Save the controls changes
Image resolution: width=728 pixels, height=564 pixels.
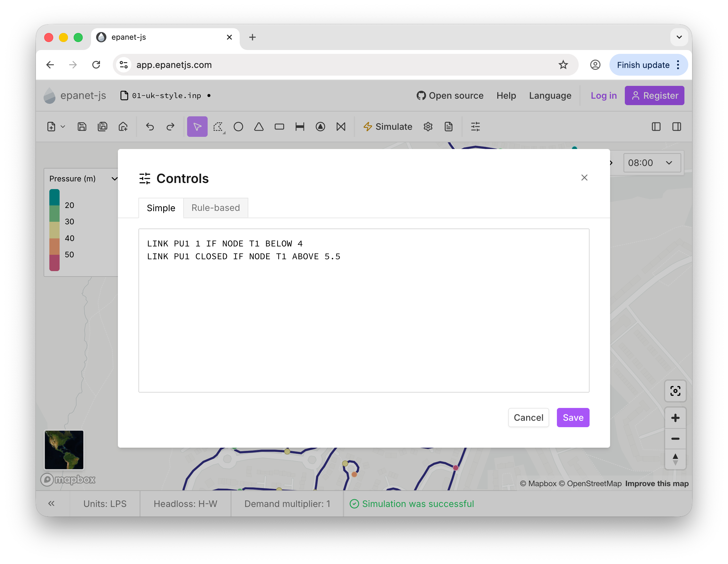(573, 417)
